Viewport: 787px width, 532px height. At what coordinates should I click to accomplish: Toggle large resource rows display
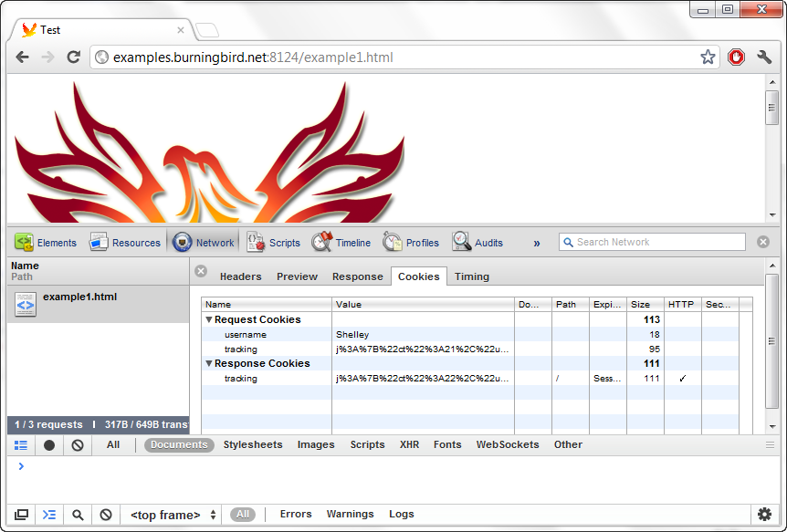(20, 444)
